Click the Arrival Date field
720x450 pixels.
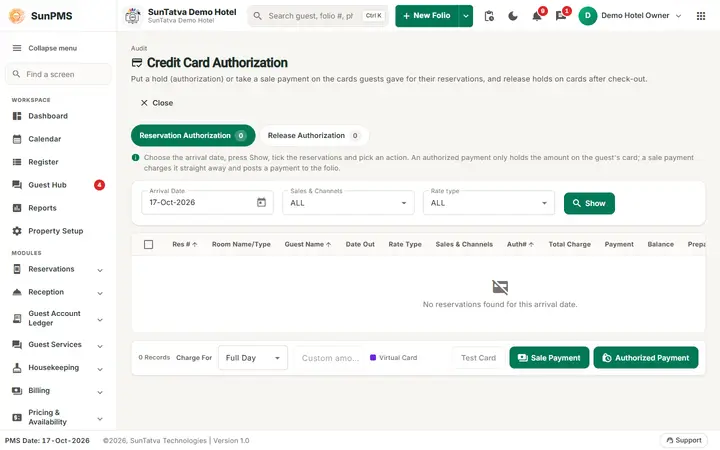coord(207,202)
